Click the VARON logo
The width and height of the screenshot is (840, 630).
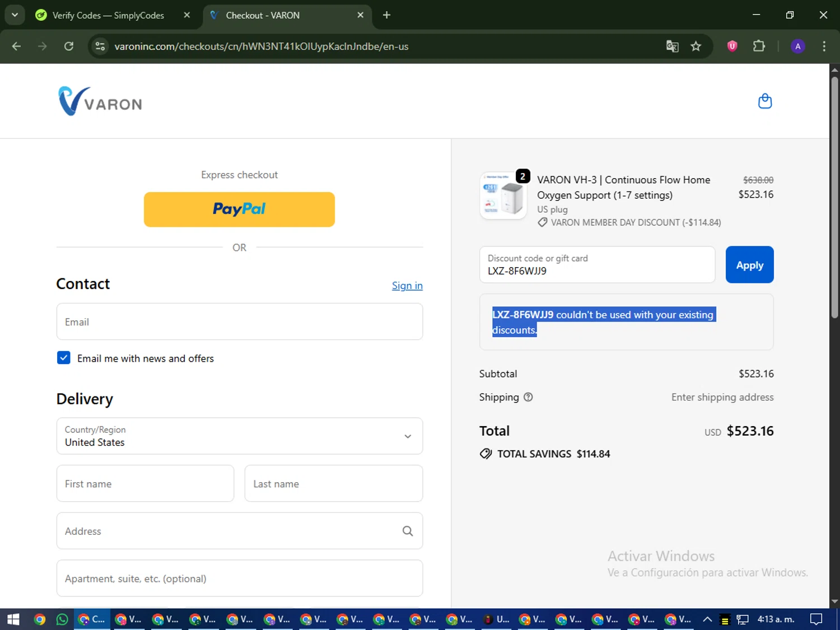coord(100,101)
